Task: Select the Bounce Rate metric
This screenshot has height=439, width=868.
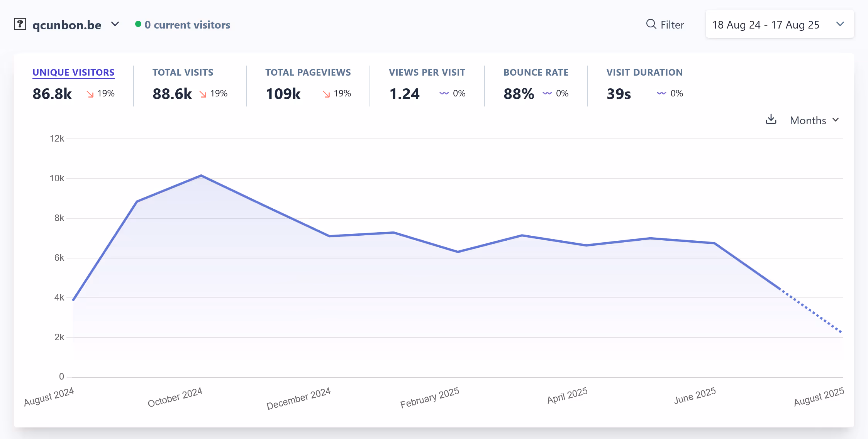Action: [x=536, y=73]
